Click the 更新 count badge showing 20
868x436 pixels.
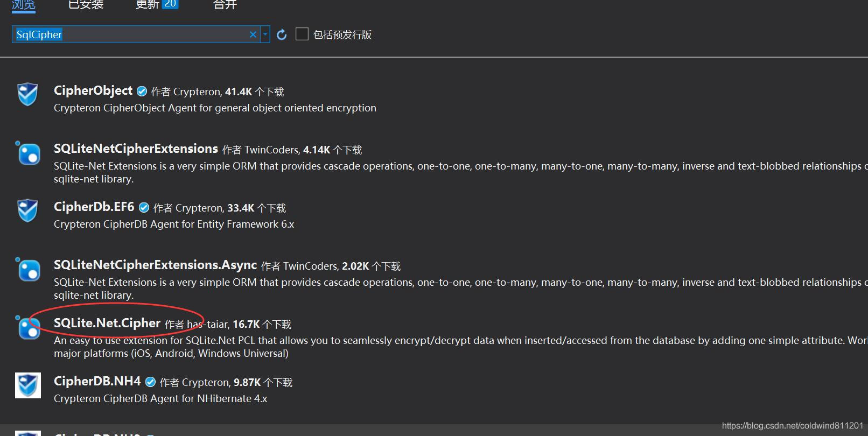point(170,4)
